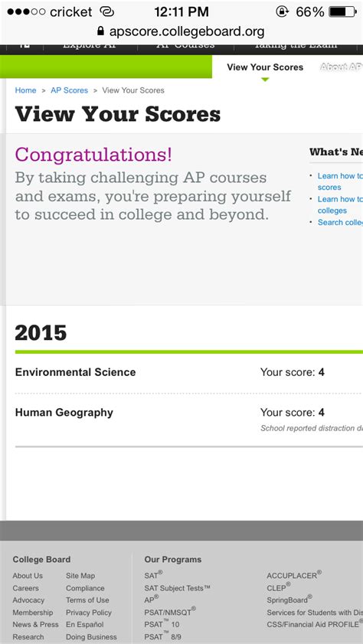The width and height of the screenshot is (363, 644).
Task: Open AP Scores breadcrumb link
Action: coord(70,90)
